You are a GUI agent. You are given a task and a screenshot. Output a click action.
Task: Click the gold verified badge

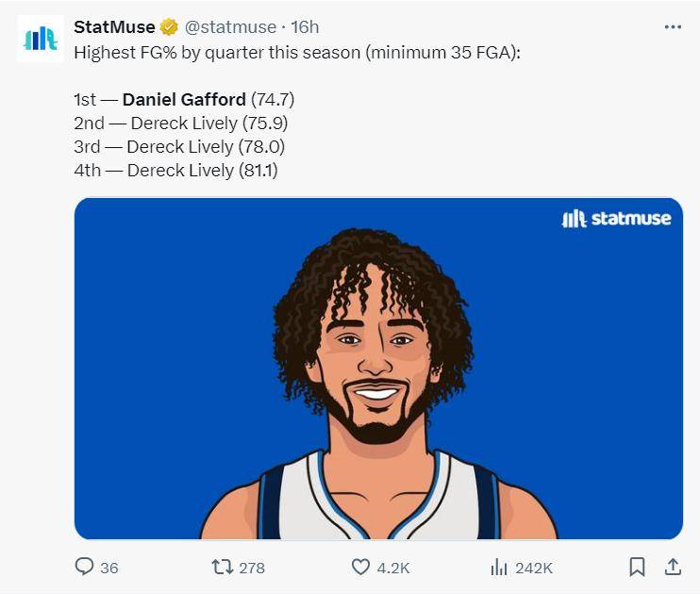tap(169, 26)
